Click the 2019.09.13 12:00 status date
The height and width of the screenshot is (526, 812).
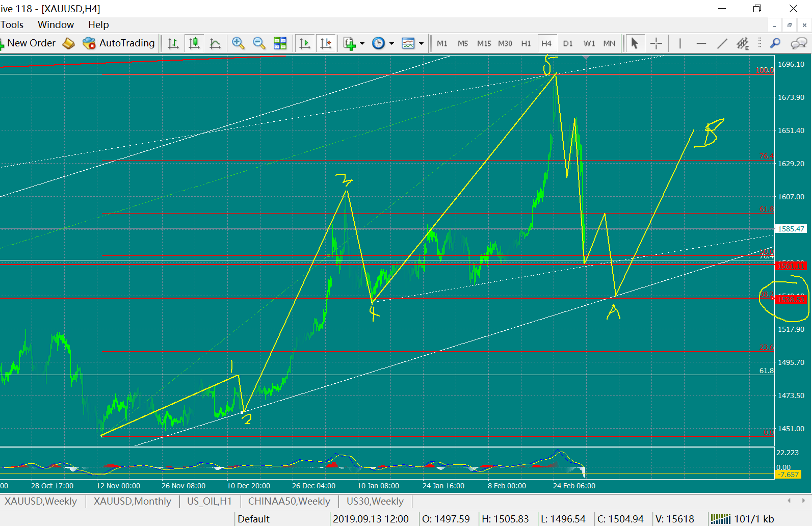371,519
